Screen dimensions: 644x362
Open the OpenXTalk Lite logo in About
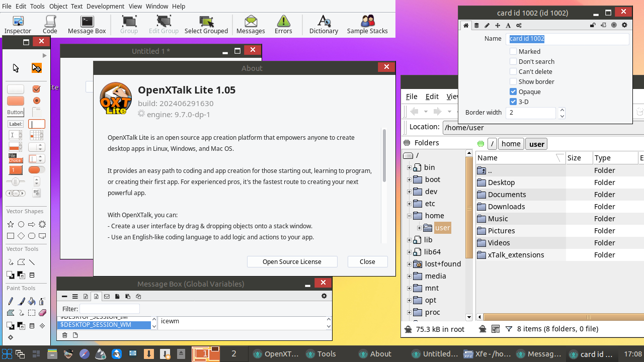pyautogui.click(x=116, y=99)
